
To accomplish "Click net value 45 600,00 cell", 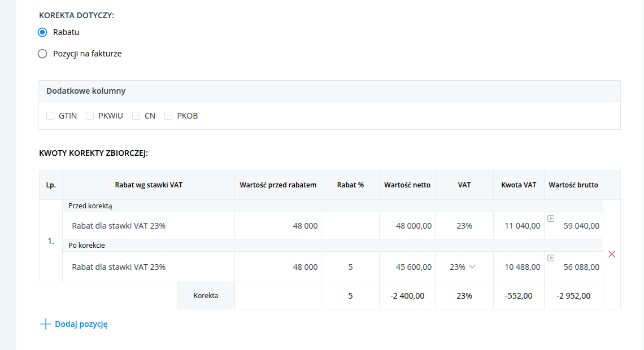I will click(x=407, y=267).
